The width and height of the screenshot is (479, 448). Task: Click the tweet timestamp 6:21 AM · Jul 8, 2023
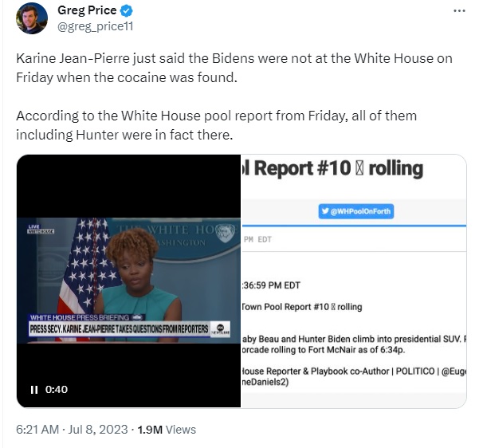pyautogui.click(x=72, y=430)
